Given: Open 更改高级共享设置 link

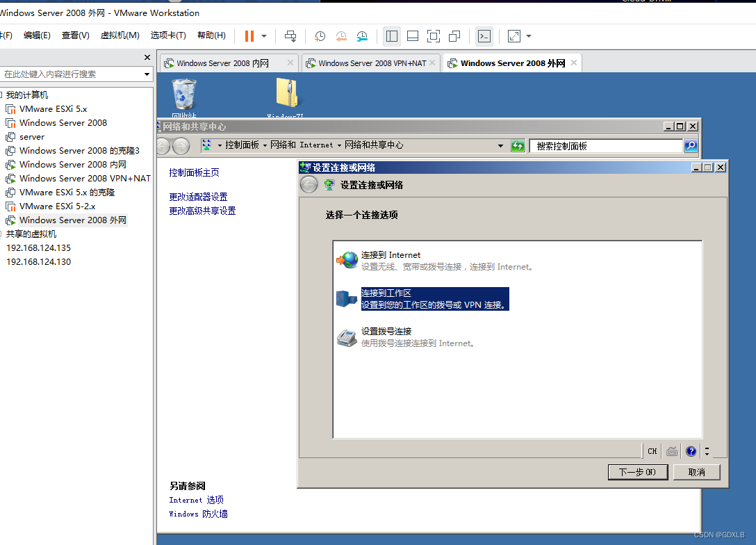Looking at the screenshot, I should [202, 211].
